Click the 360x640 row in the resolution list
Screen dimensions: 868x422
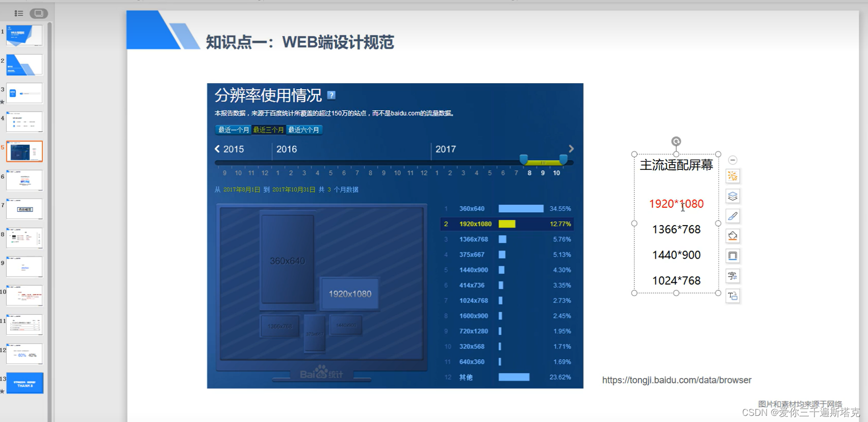507,209
